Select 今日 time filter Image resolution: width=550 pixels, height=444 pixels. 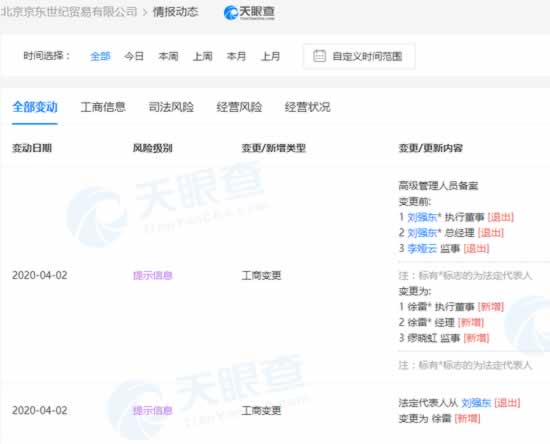pyautogui.click(x=134, y=56)
